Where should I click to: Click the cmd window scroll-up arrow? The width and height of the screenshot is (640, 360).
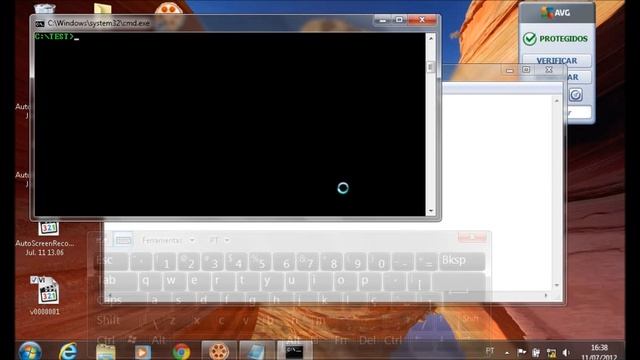pyautogui.click(x=431, y=38)
